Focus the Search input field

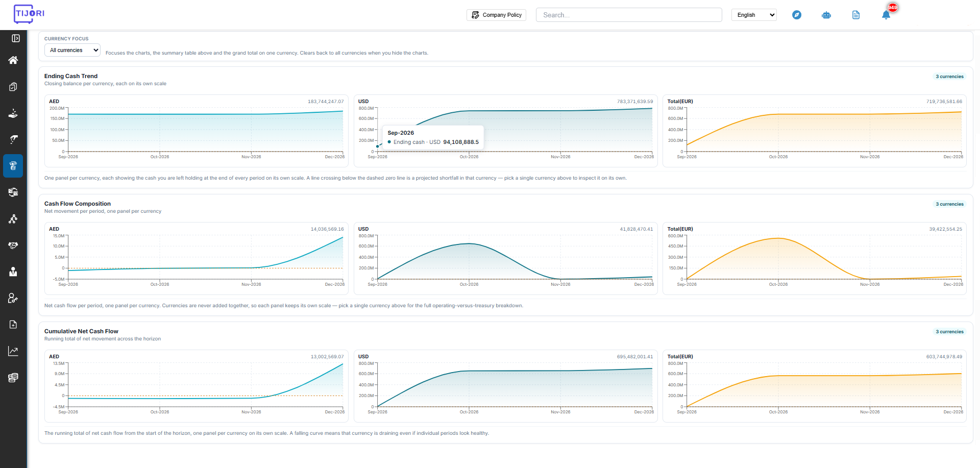pos(629,15)
